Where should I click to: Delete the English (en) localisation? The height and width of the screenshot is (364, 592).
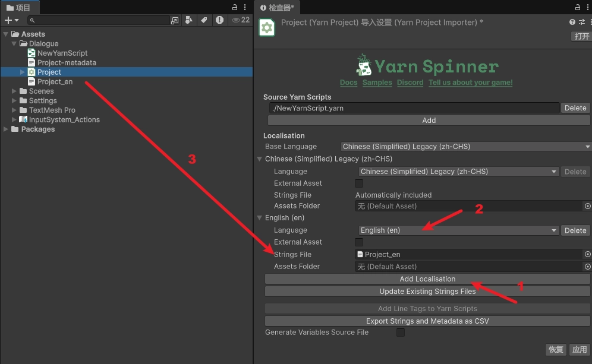tap(575, 230)
